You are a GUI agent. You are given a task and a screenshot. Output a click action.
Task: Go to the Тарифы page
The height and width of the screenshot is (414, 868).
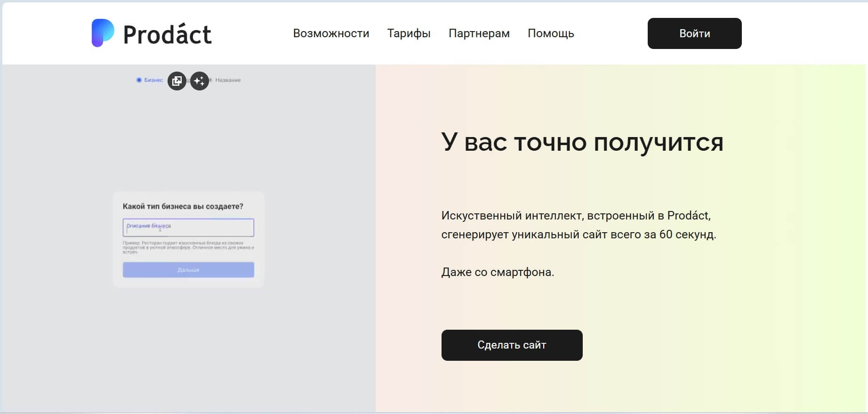[409, 33]
